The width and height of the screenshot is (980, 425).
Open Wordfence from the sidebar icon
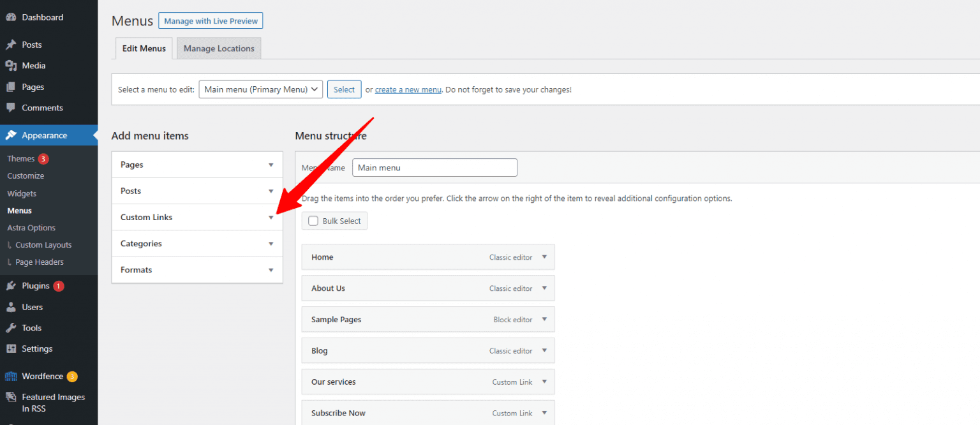click(11, 376)
